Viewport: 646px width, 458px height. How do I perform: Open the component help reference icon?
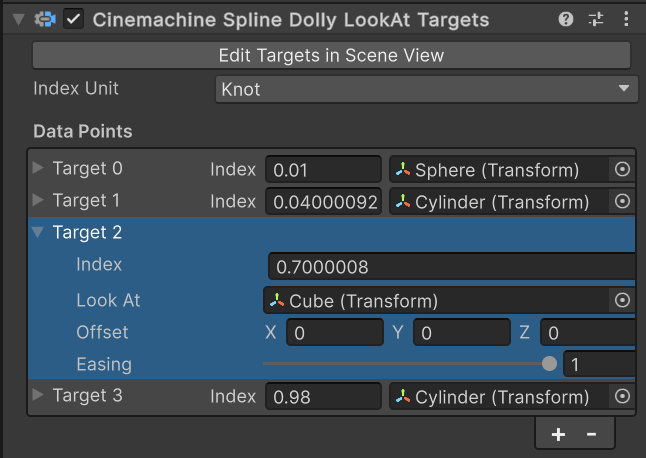click(x=566, y=19)
